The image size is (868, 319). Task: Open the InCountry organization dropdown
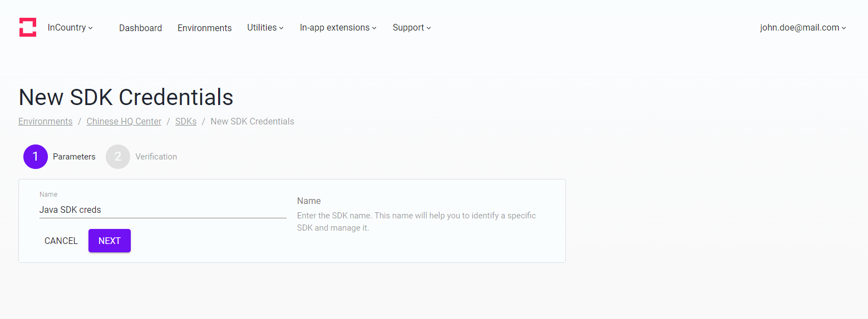[70, 28]
